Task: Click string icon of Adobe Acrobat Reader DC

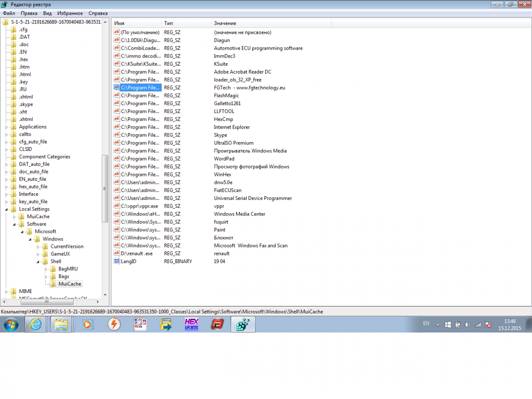Action: pos(117,72)
